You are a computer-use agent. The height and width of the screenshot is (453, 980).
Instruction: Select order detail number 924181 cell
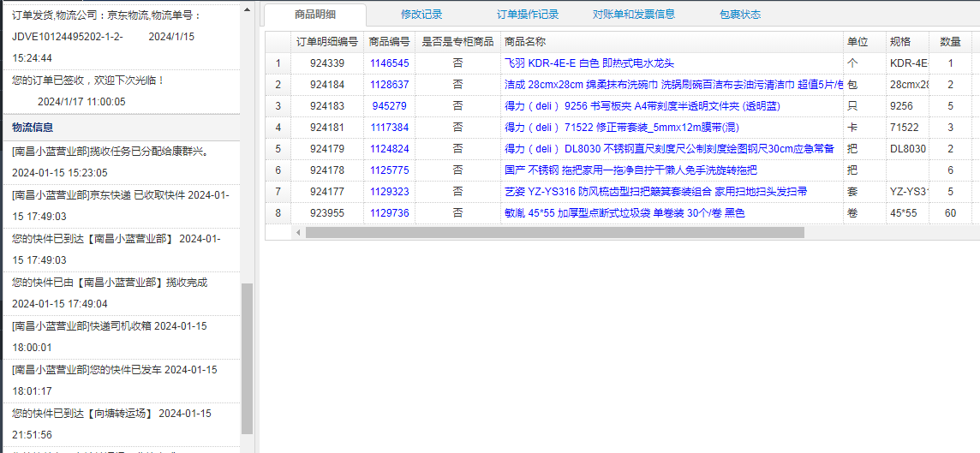point(327,128)
